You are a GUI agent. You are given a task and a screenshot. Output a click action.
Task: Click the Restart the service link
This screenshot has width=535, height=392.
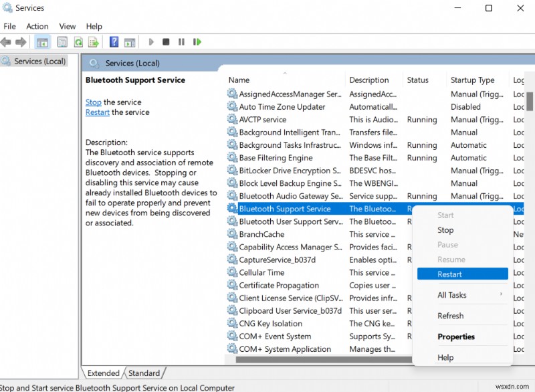tap(97, 112)
